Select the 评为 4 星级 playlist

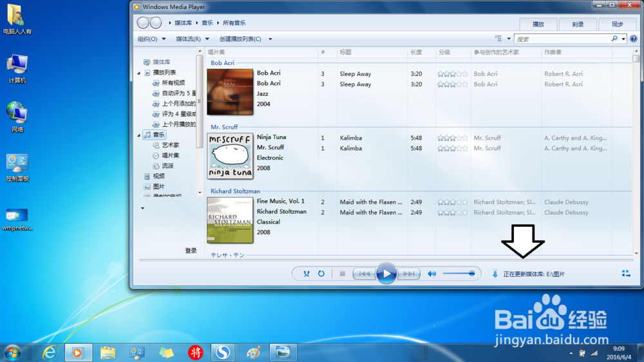[x=174, y=114]
